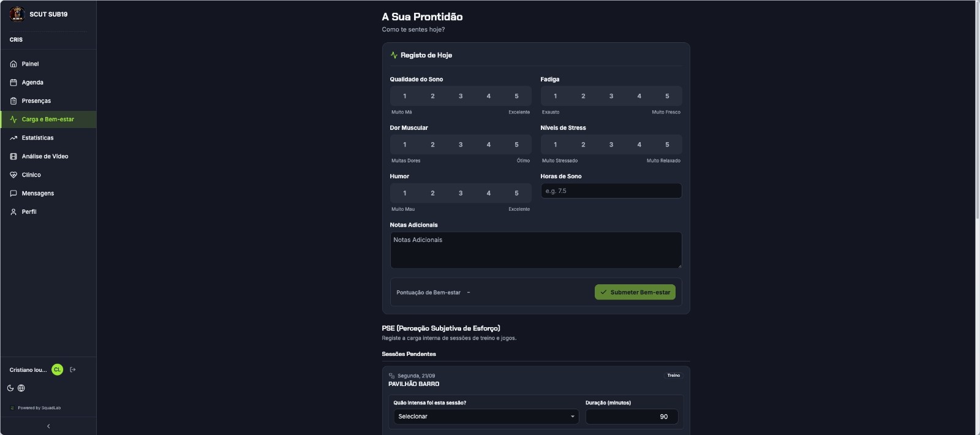980x435 pixels.
Task: Click the Pontuação de Bem-estar label
Action: pos(428,293)
